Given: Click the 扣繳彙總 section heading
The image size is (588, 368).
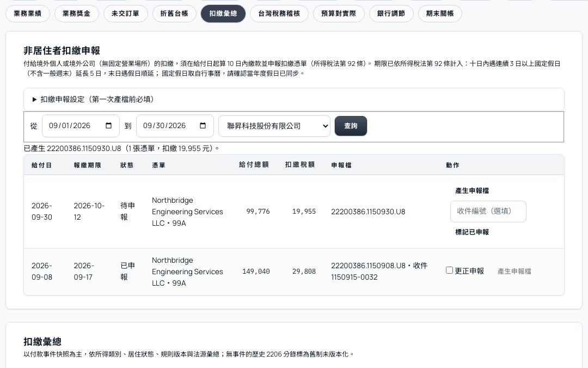Looking at the screenshot, I should point(42,342).
